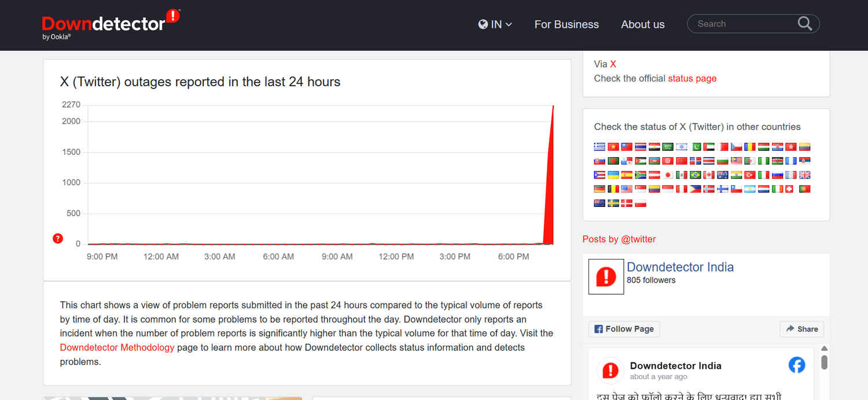Click the Facebook logo in the post
This screenshot has width=868, height=400.
click(797, 365)
